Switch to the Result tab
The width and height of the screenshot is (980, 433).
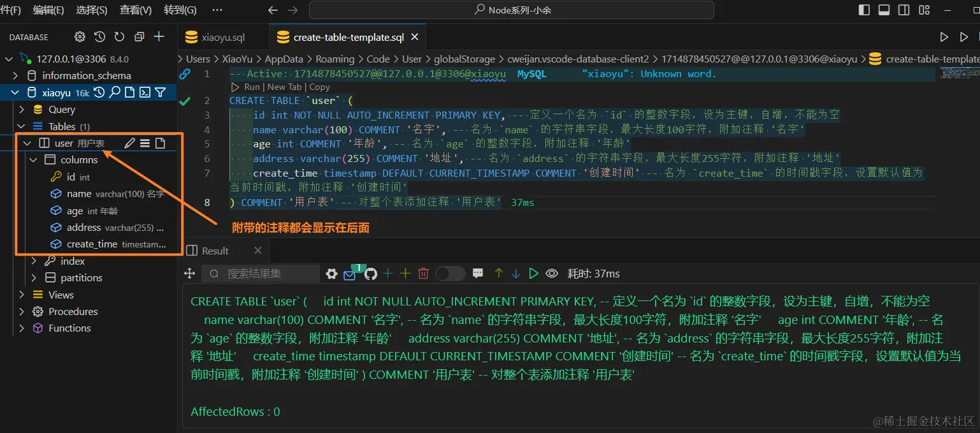(215, 251)
